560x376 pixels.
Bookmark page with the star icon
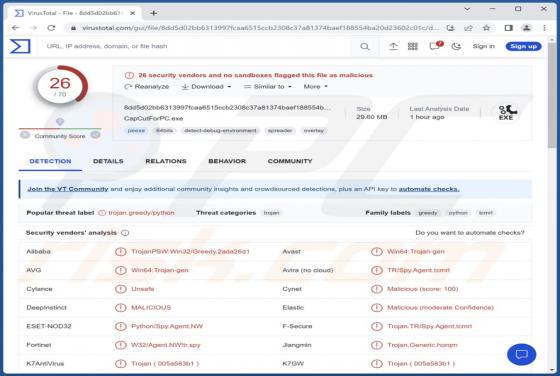[486, 28]
